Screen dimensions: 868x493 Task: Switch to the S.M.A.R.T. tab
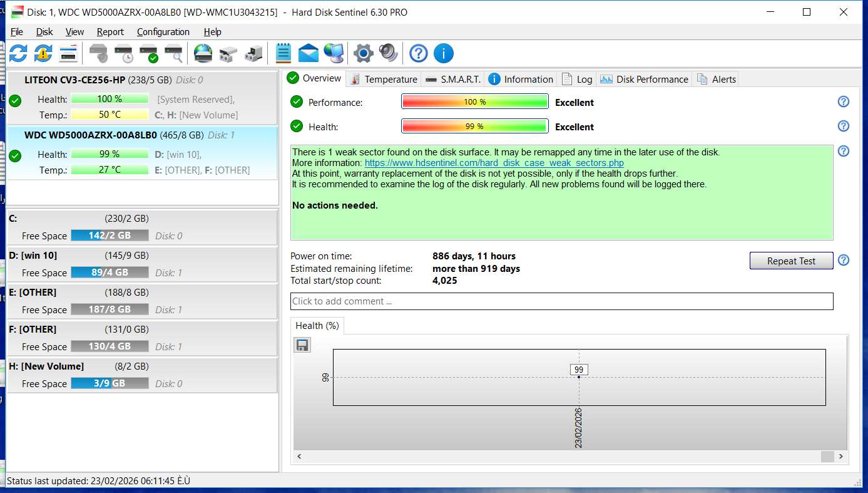tap(453, 79)
